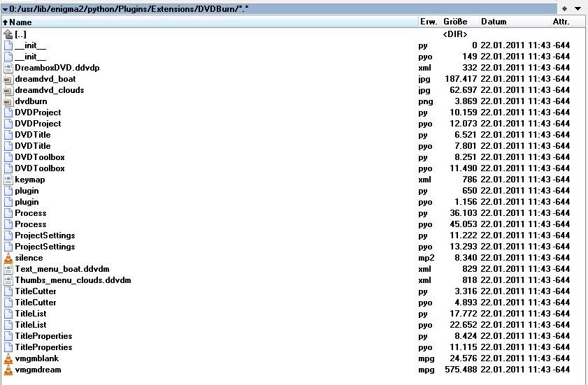Click the png extension on dvdburn row
This screenshot has width=588, height=385.
(x=426, y=101)
